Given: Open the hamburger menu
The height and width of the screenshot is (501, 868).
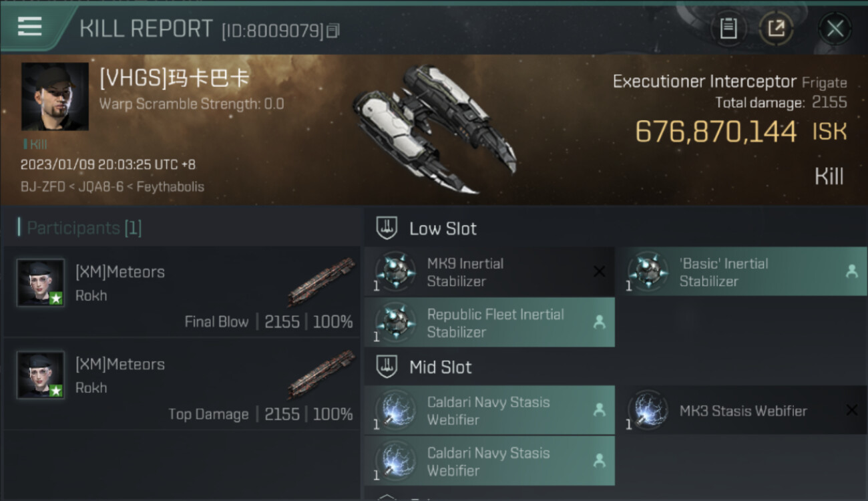Looking at the screenshot, I should pyautogui.click(x=30, y=27).
